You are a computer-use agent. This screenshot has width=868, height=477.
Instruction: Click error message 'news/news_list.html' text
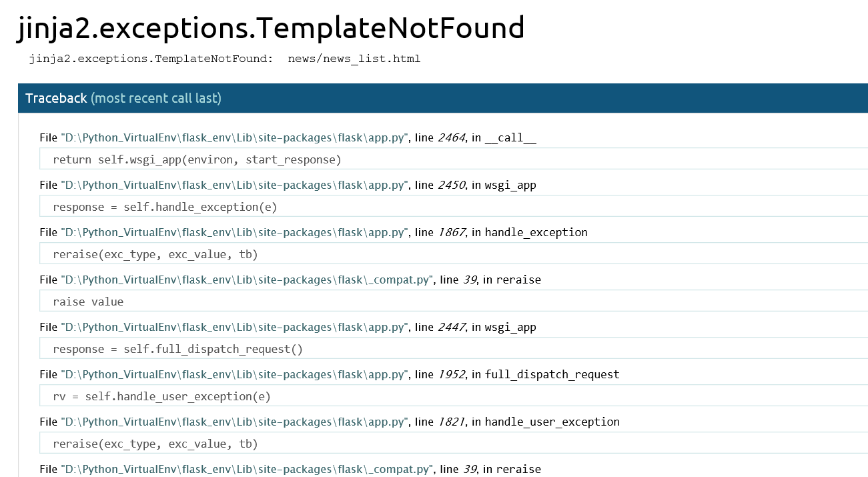point(354,59)
